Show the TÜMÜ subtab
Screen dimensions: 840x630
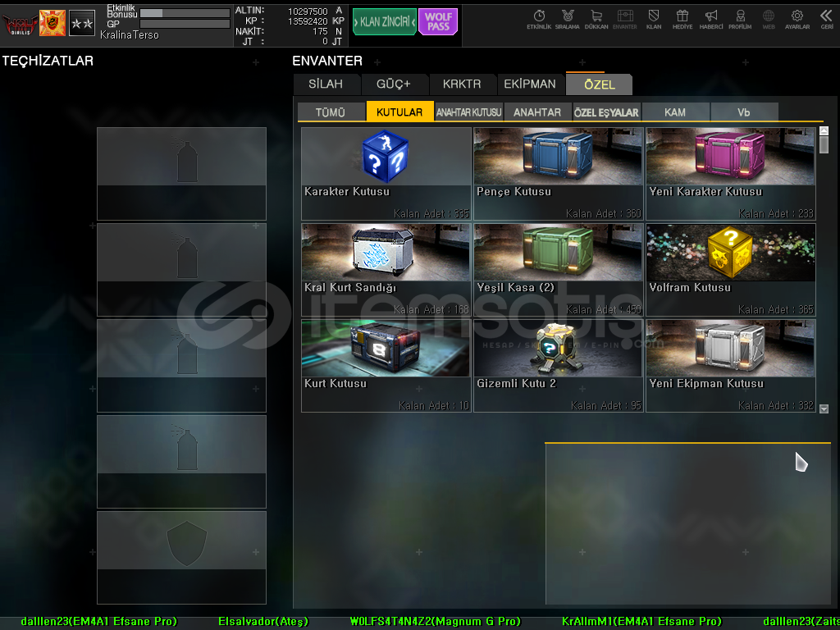click(x=331, y=112)
